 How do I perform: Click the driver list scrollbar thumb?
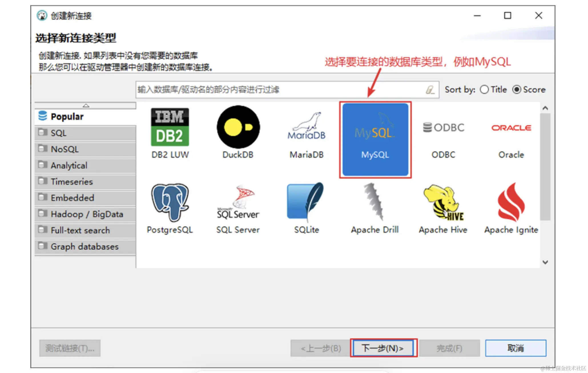tap(545, 167)
